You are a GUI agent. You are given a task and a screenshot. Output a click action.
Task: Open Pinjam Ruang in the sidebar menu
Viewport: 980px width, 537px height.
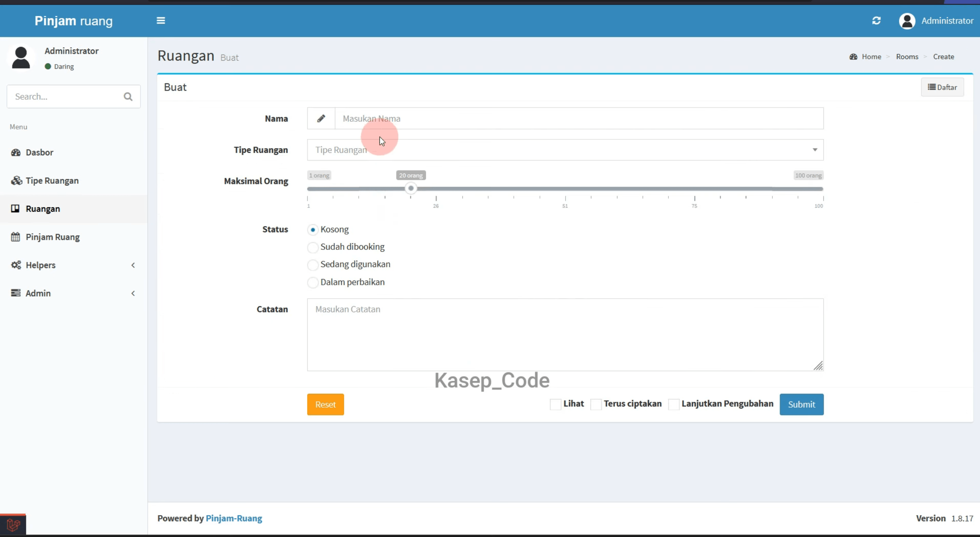point(74,237)
